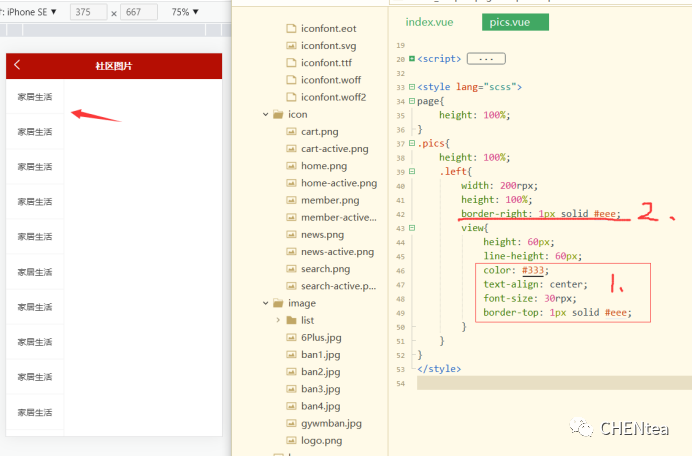Open the 75% zoom level dropdown

[x=184, y=12]
